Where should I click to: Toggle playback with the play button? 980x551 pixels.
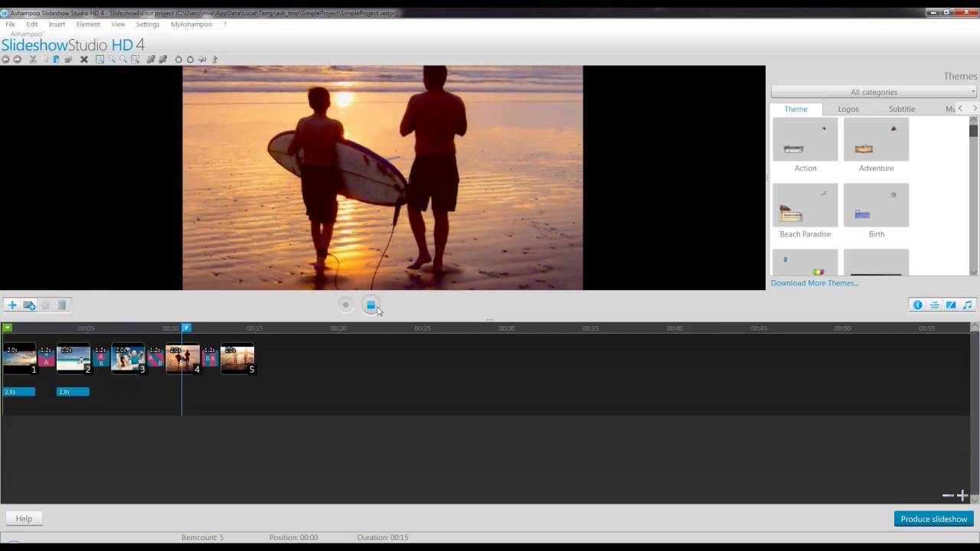371,305
